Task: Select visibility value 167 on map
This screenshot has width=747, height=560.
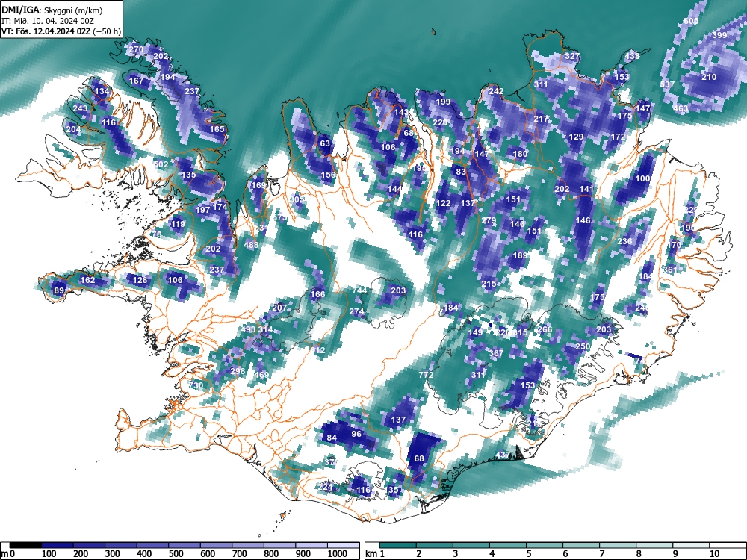Action: pyautogui.click(x=136, y=81)
